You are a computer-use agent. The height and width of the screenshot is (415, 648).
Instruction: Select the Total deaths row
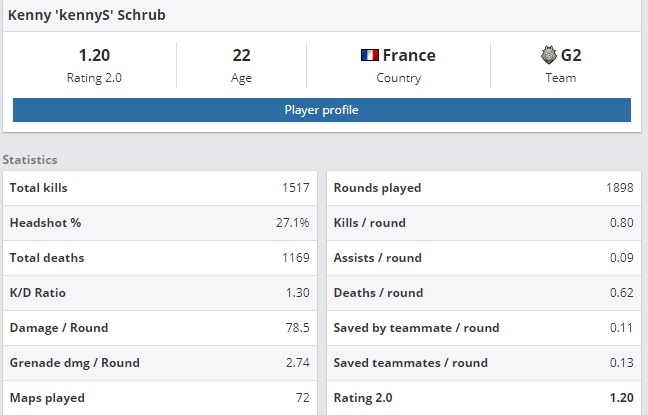(x=160, y=258)
